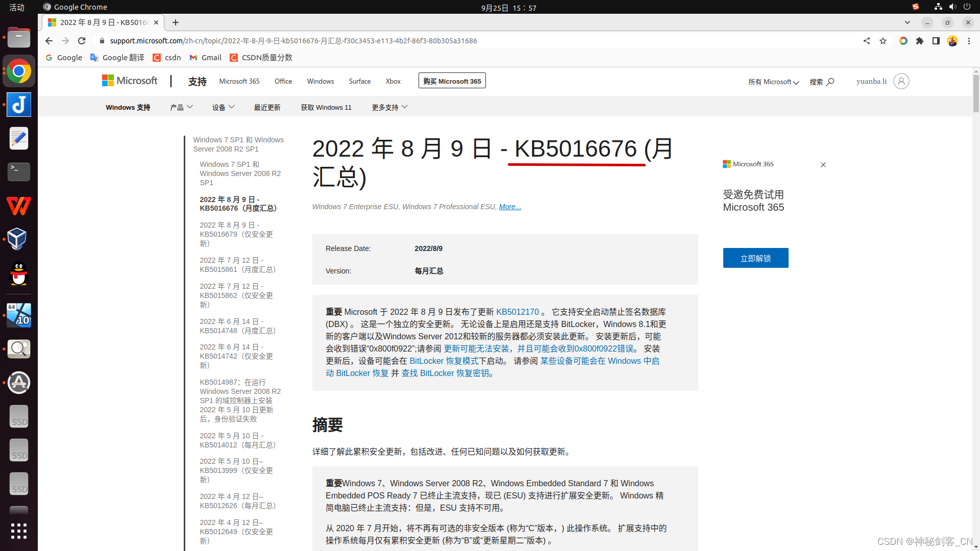Image resolution: width=980 pixels, height=551 pixels.
Task: Bookmark this page with the star icon
Action: coord(883,41)
